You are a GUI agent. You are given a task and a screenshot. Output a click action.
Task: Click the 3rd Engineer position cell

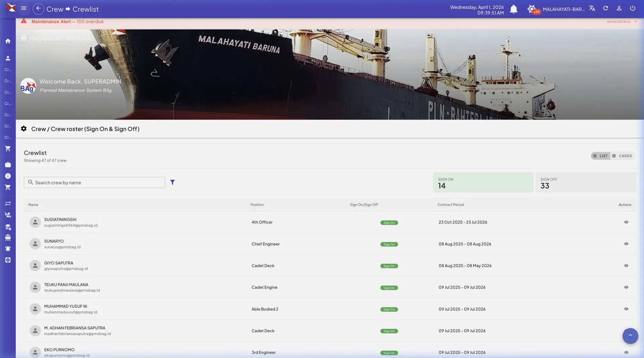tap(264, 352)
